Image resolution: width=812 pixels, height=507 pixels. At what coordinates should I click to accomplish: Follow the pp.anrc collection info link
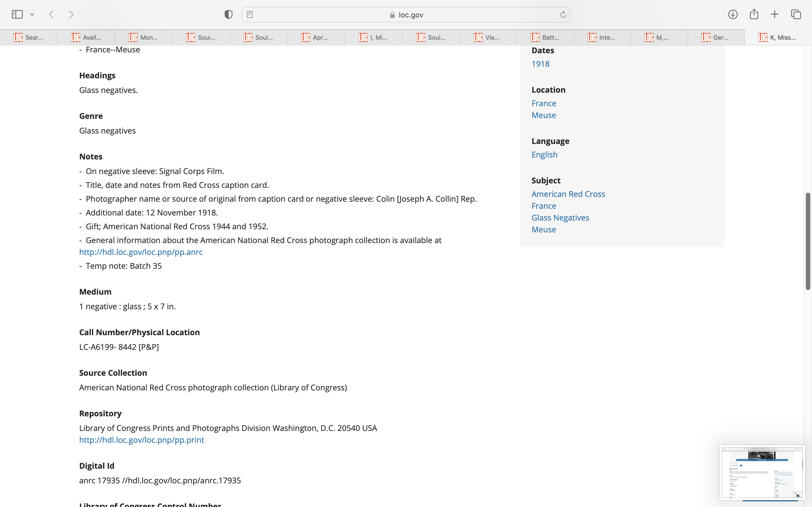coord(141,252)
